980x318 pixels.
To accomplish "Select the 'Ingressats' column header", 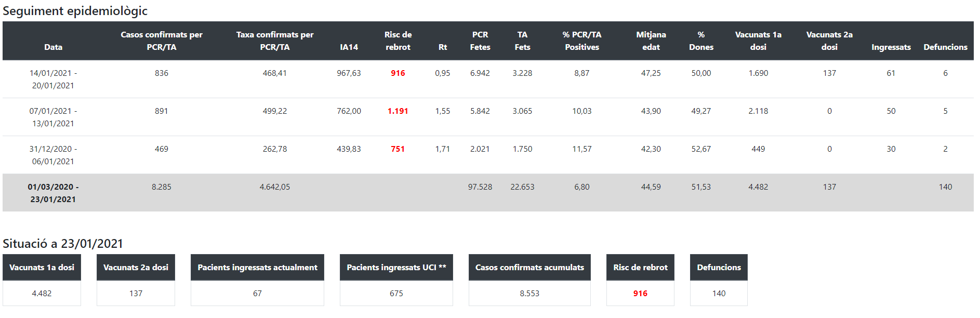I will tap(891, 47).
